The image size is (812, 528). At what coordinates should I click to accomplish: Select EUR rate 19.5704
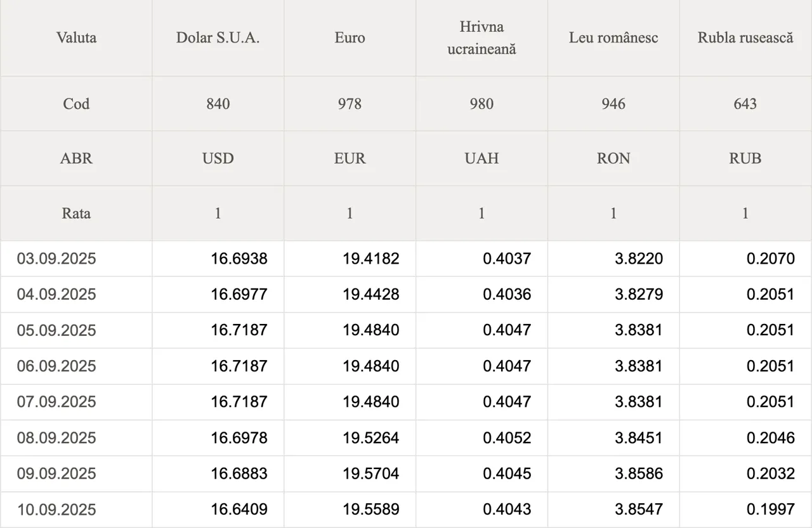371,473
